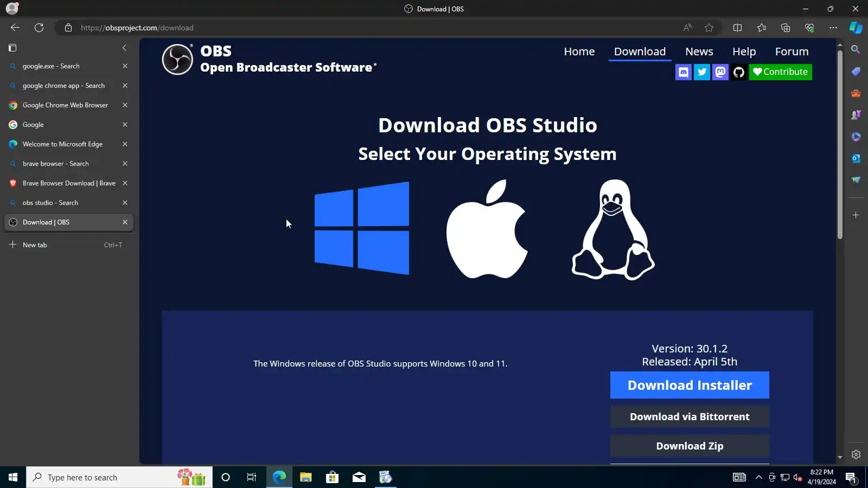Open the Forum page link
868x488 pixels.
pyautogui.click(x=792, y=52)
